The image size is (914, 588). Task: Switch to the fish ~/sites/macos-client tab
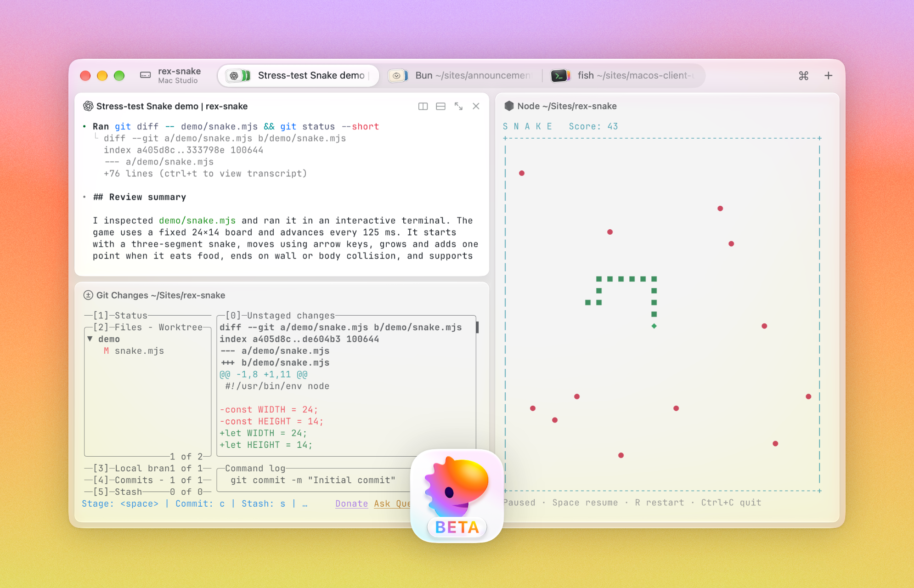[x=625, y=76]
